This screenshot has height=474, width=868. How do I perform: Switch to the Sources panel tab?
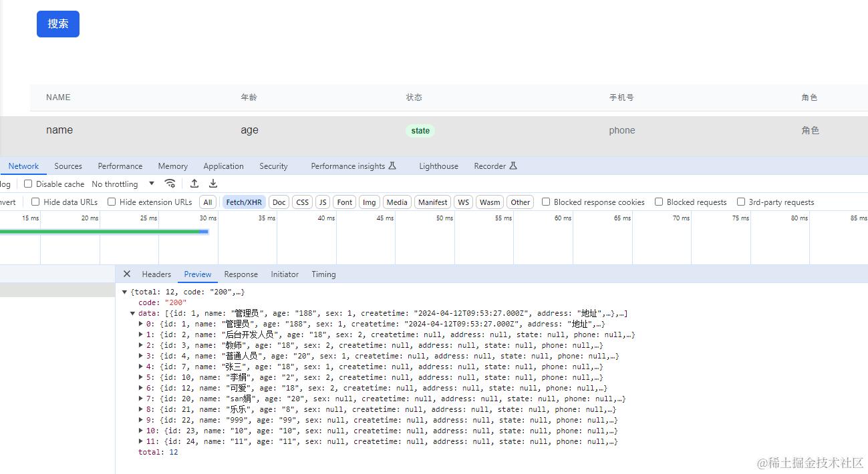(x=68, y=166)
